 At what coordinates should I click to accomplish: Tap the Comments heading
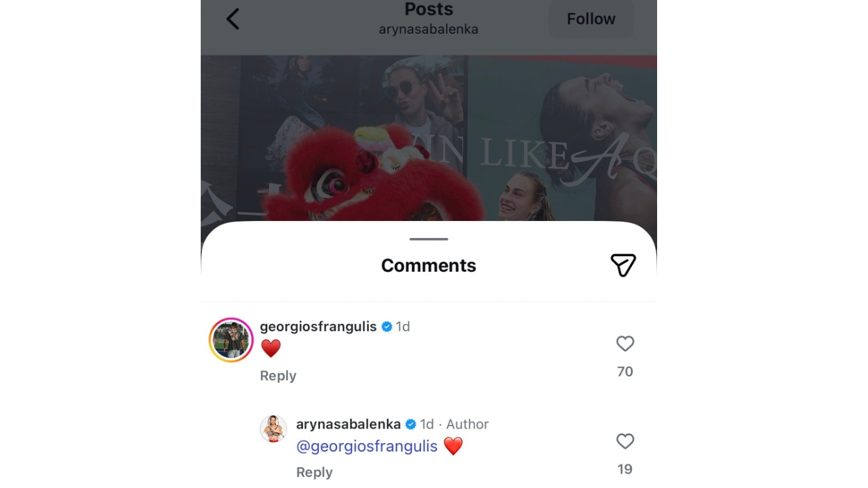click(429, 266)
